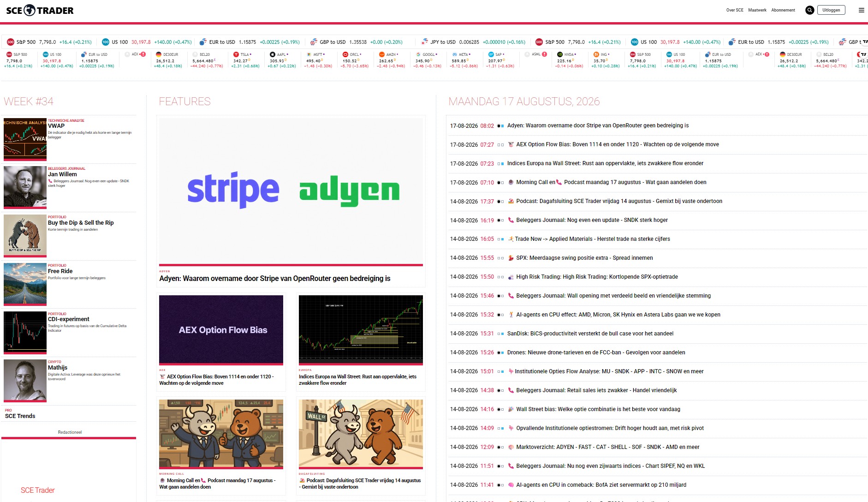Select the GOOGL ticker icon
This screenshot has height=502, width=868.
tap(418, 54)
